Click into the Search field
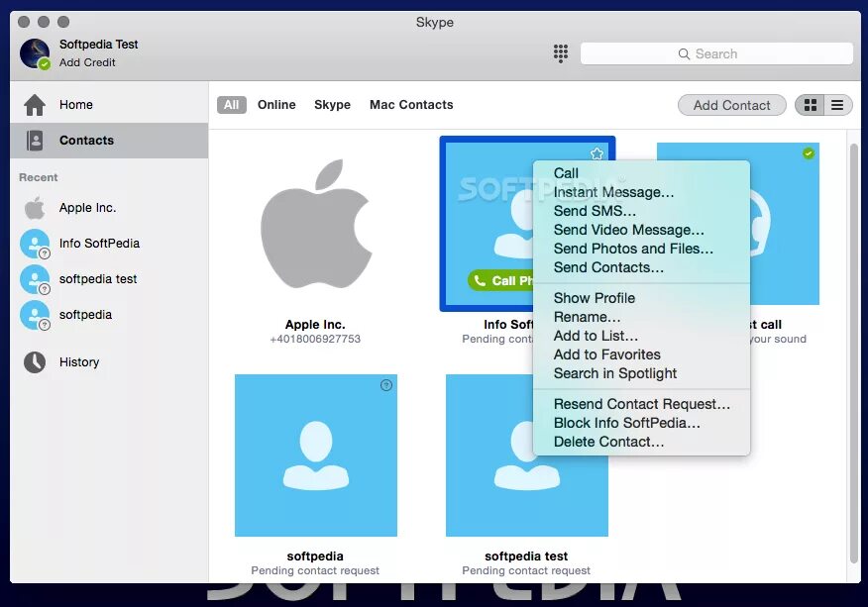 point(716,53)
